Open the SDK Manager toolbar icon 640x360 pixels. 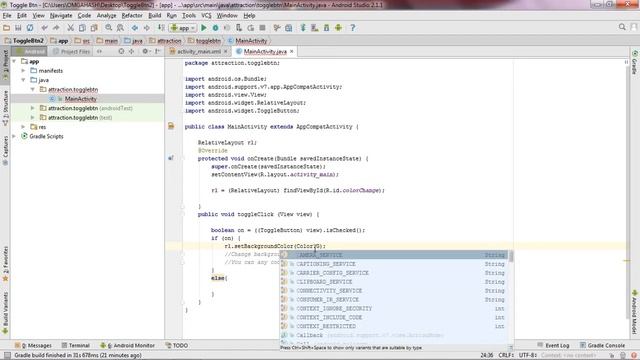pyautogui.click(x=327, y=28)
